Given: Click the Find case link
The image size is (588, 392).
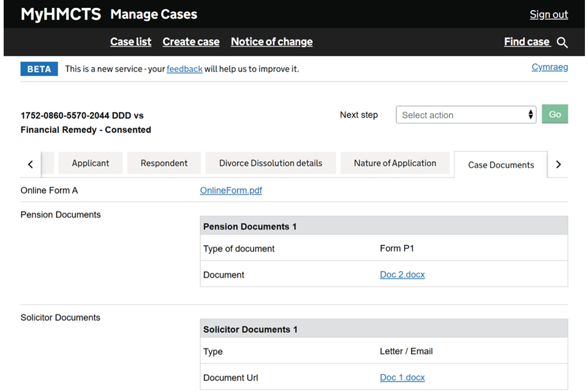Looking at the screenshot, I should tap(527, 42).
